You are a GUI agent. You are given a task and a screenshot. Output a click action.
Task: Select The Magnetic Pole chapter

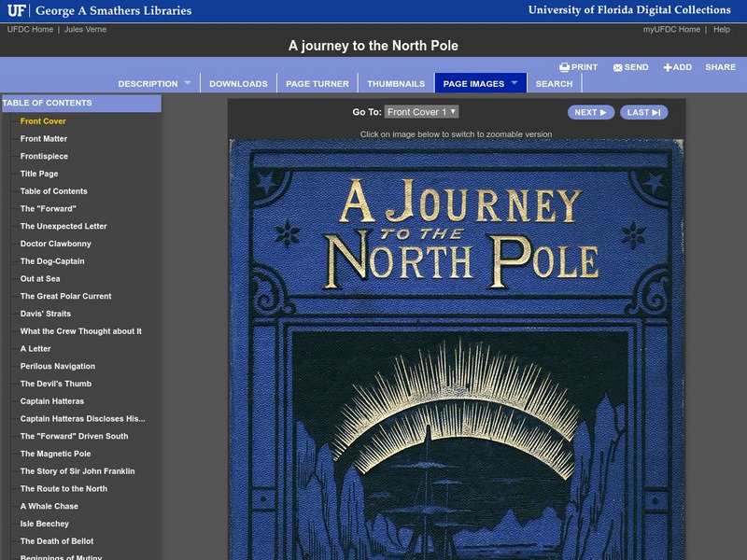(x=55, y=454)
